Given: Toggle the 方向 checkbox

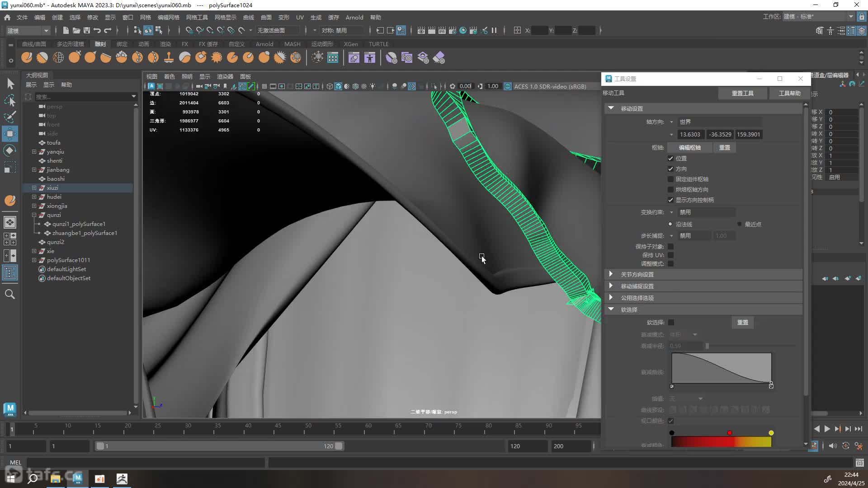Looking at the screenshot, I should click(x=670, y=169).
